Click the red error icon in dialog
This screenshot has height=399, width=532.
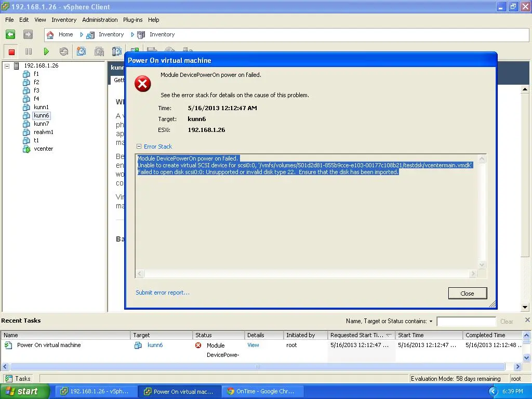click(x=143, y=84)
